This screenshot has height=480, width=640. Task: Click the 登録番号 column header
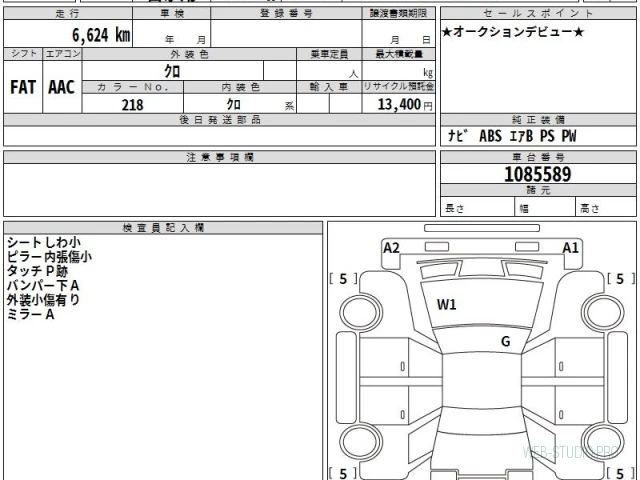point(286,13)
